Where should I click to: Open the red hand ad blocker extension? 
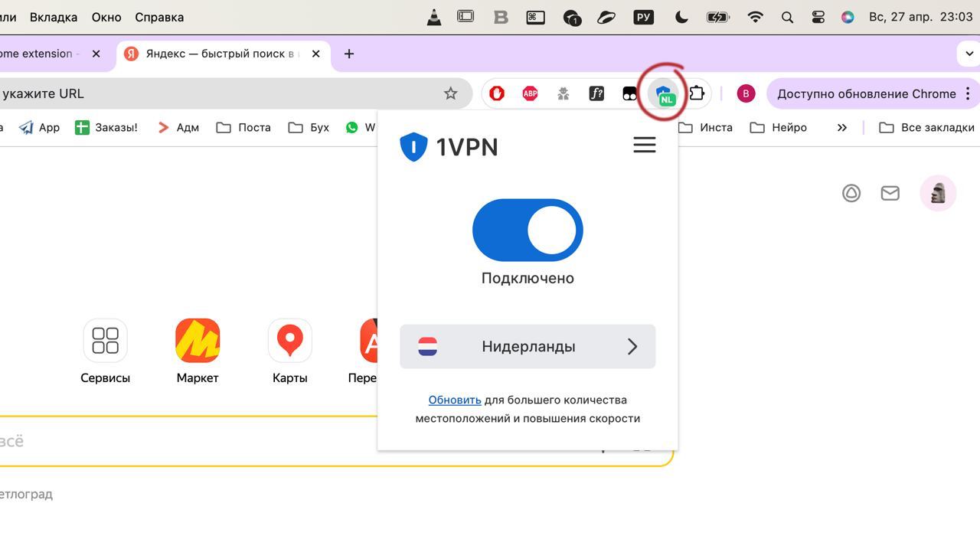pos(497,93)
